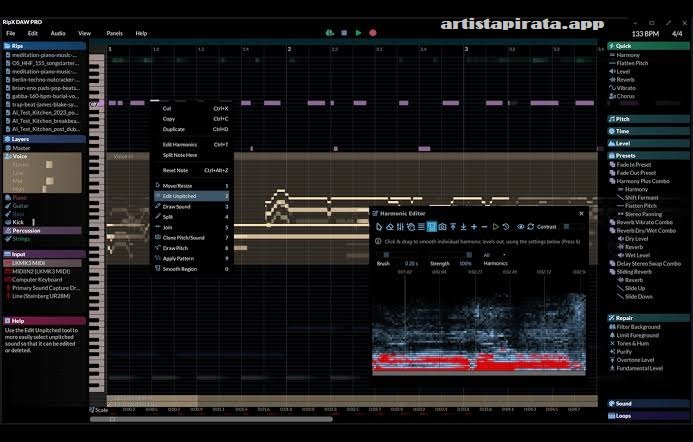Click the horizontal lines icon in Harmonic Editor
The width and height of the screenshot is (693, 442).
(x=421, y=227)
